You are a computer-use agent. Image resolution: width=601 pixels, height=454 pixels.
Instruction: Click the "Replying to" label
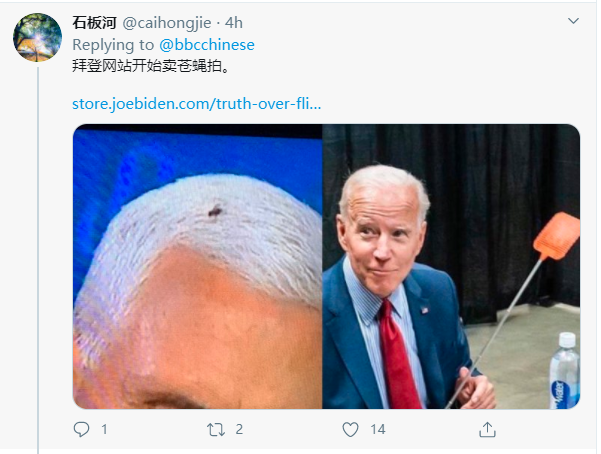point(113,45)
